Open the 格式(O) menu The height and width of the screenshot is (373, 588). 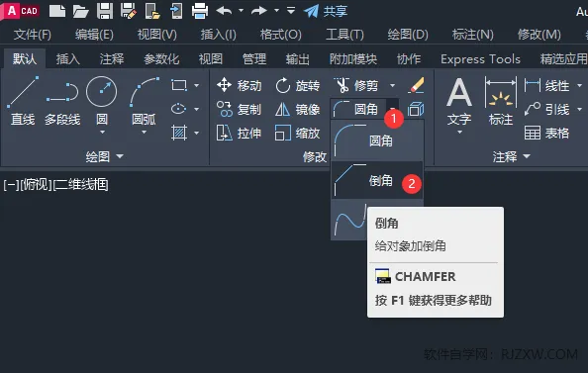tap(281, 35)
